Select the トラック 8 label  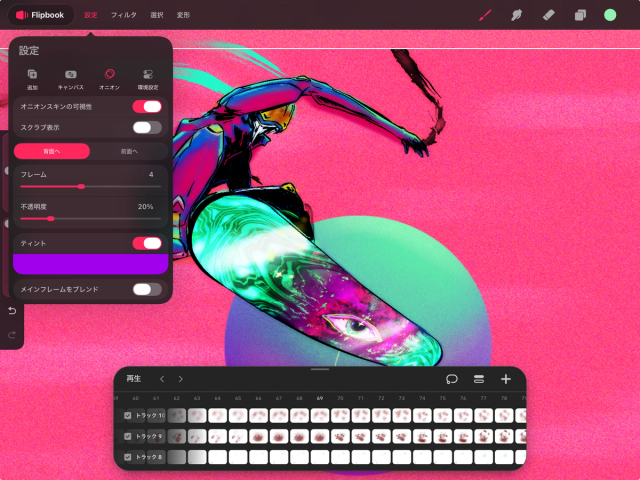[149, 457]
